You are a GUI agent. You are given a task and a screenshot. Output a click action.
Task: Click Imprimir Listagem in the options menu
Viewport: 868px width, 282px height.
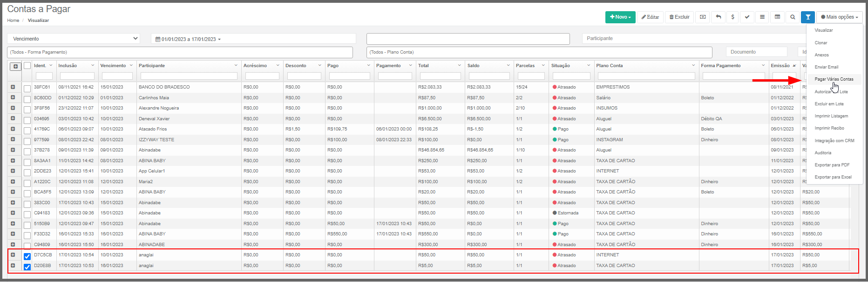[831, 116]
